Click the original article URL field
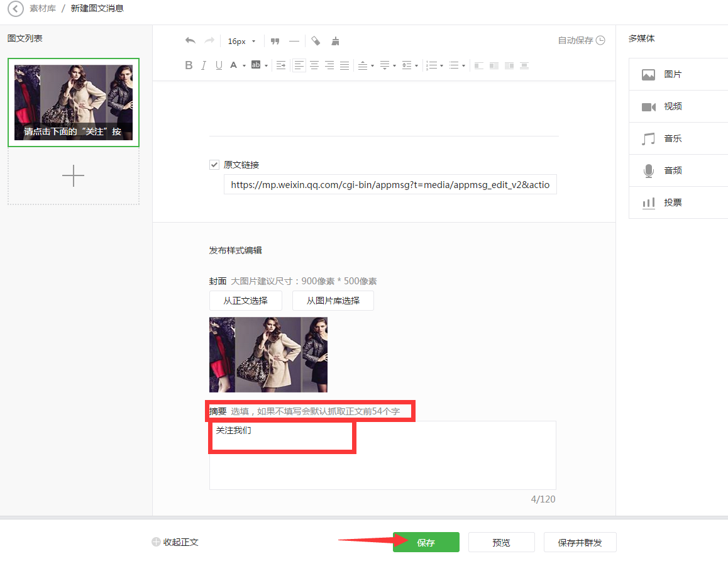This screenshot has width=728, height=561. coord(390,185)
